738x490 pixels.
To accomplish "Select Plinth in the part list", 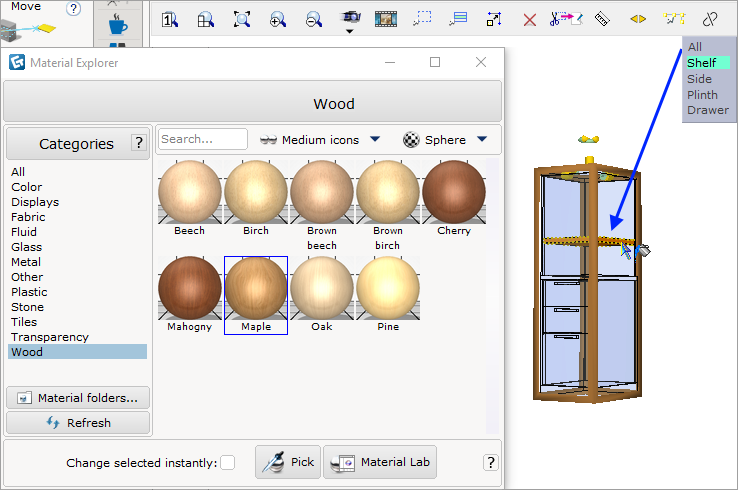I will [702, 95].
